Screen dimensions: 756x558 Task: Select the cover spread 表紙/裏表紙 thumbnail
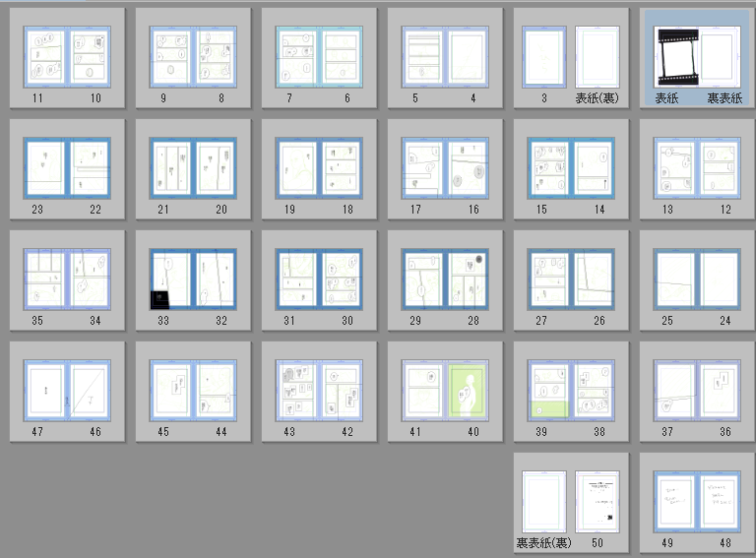697,57
